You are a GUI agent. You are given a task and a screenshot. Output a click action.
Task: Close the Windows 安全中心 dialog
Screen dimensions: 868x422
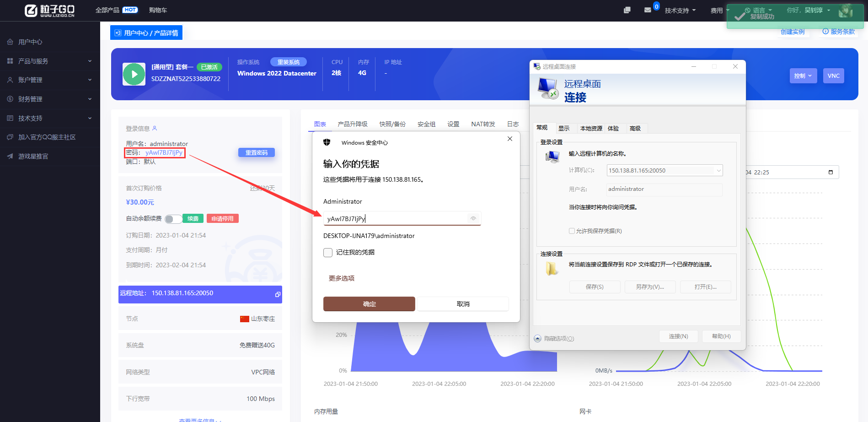(510, 139)
